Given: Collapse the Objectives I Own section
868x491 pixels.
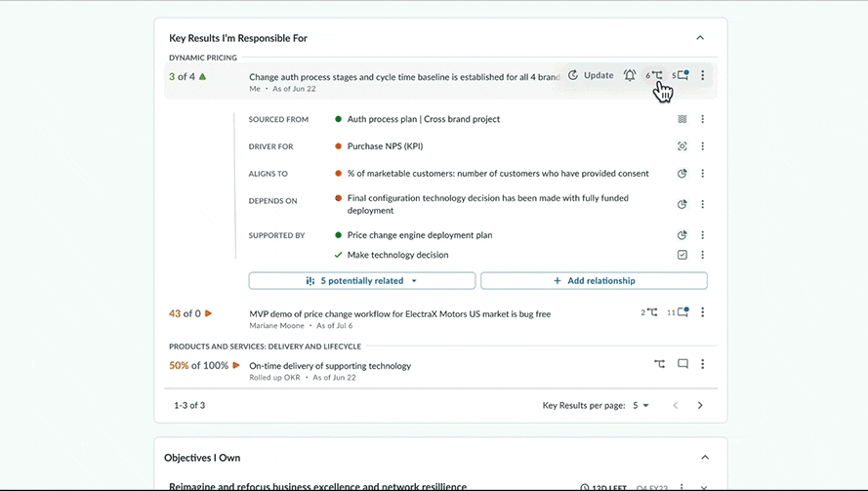Looking at the screenshot, I should pos(705,457).
